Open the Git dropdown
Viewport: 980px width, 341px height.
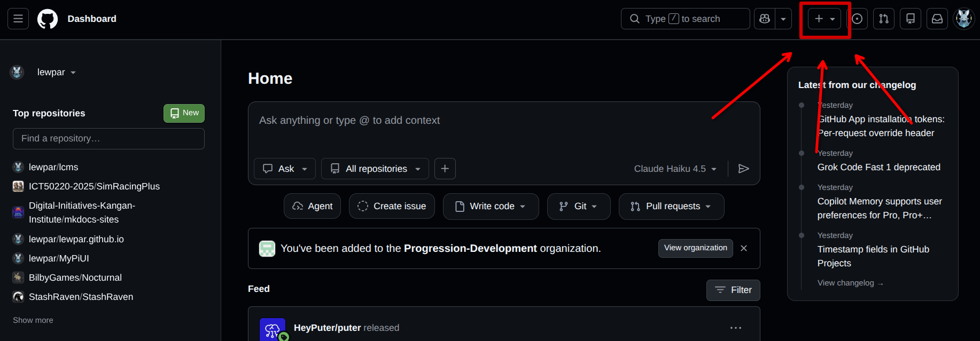[x=579, y=206]
